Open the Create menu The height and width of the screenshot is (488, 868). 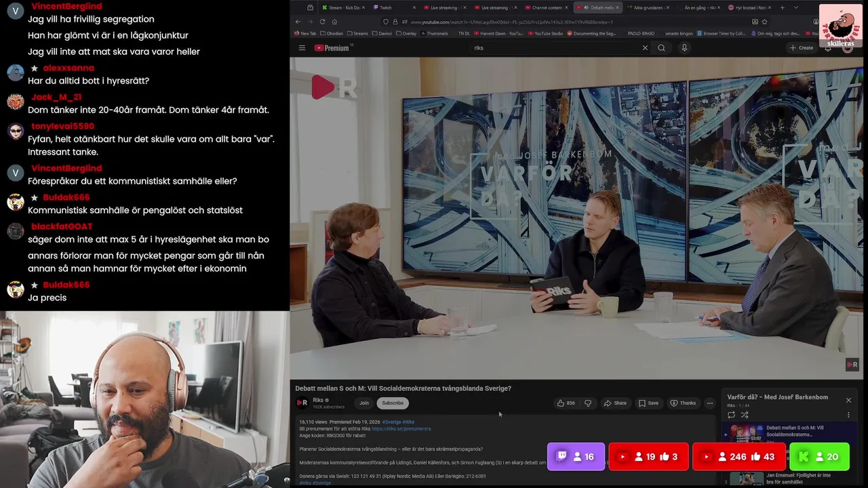click(801, 47)
